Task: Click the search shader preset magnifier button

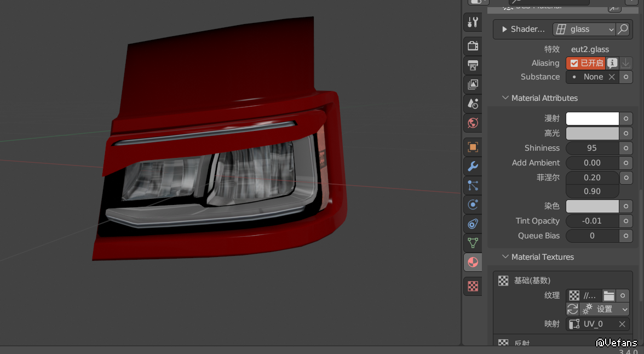Action: tap(623, 29)
